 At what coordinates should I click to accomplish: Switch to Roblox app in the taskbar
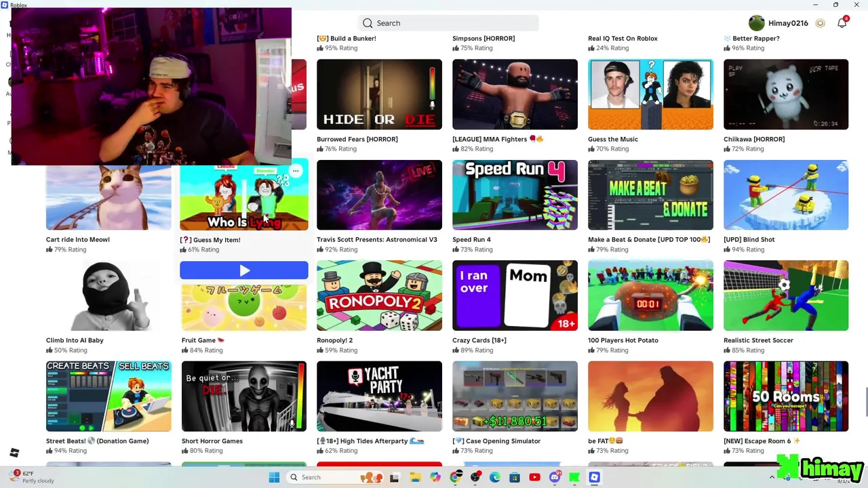tap(594, 477)
